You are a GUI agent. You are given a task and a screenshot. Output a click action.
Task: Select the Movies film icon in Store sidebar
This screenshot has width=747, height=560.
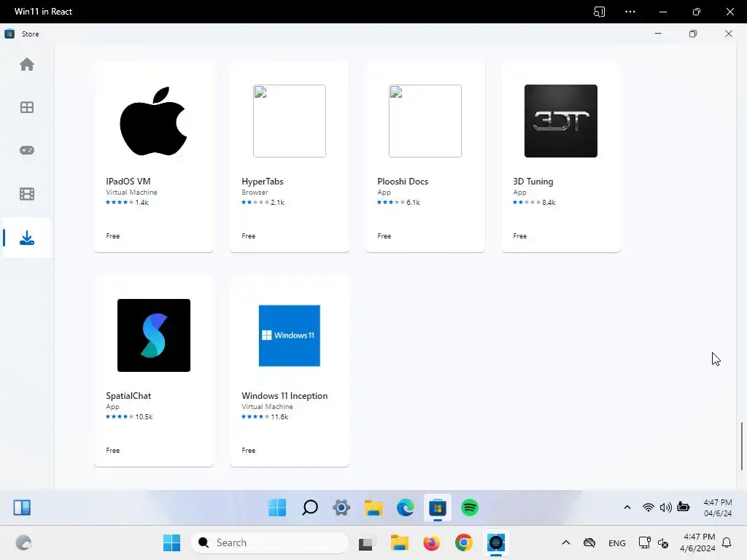coord(27,194)
